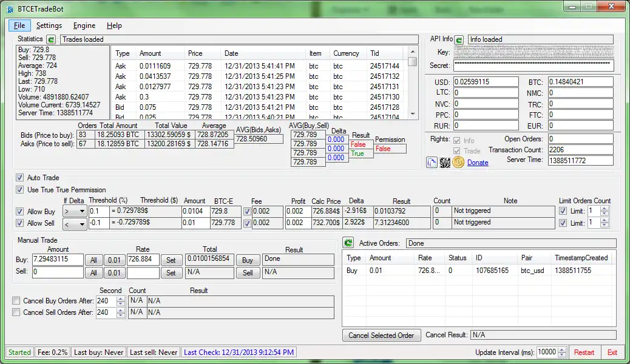Image resolution: width=630 pixels, height=364 pixels.
Task: Refresh Active Orders with the green icon
Action: (348, 243)
